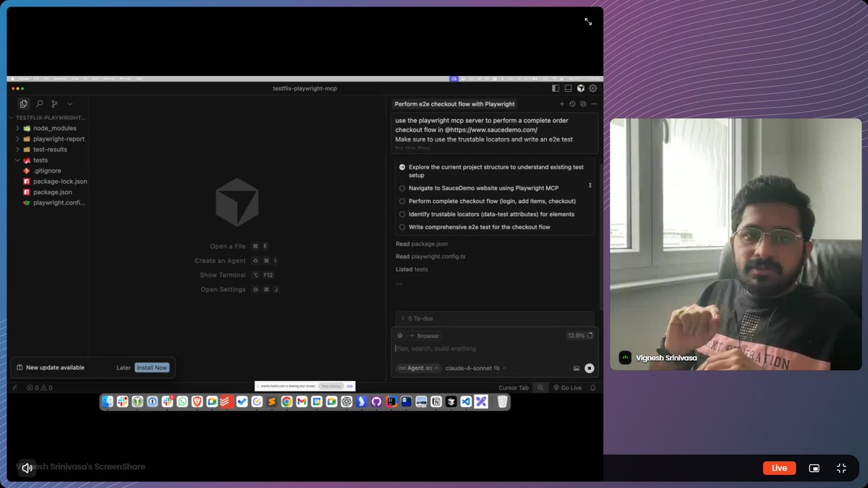The height and width of the screenshot is (488, 868).
Task: Expand more sidebar views chevron
Action: 70,104
